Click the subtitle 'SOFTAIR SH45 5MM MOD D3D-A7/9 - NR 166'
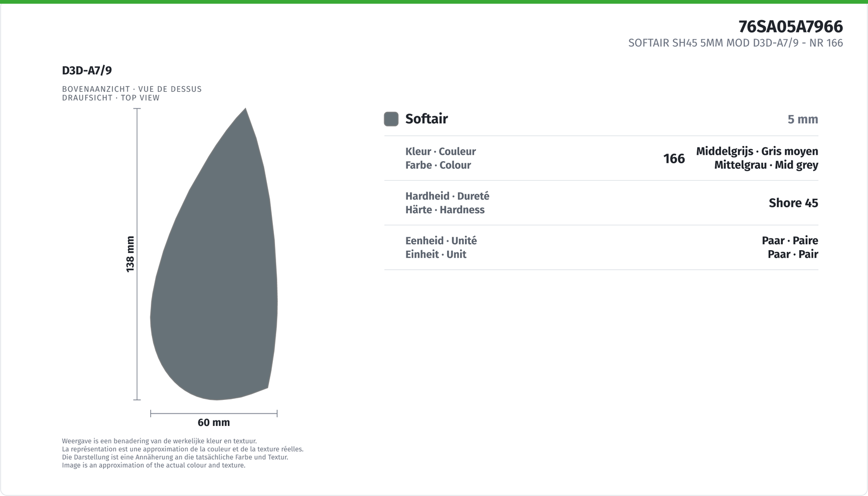Screen dimensions: 868x496 coord(736,43)
